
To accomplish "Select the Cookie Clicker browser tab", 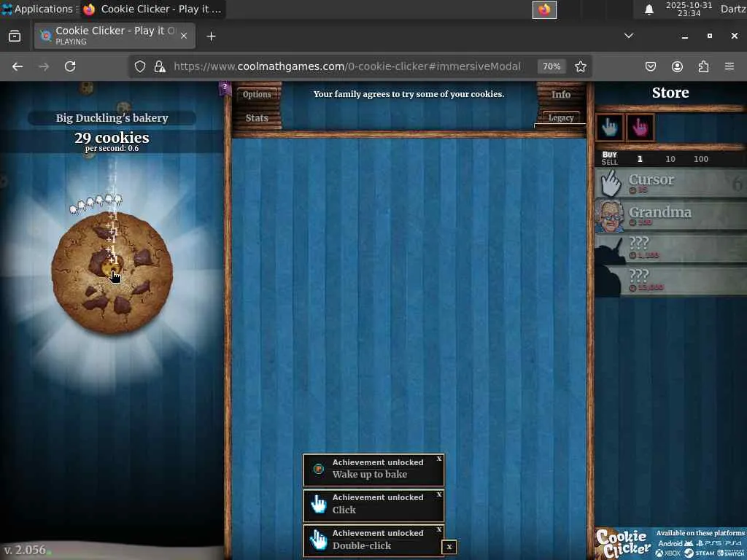I will [x=115, y=36].
